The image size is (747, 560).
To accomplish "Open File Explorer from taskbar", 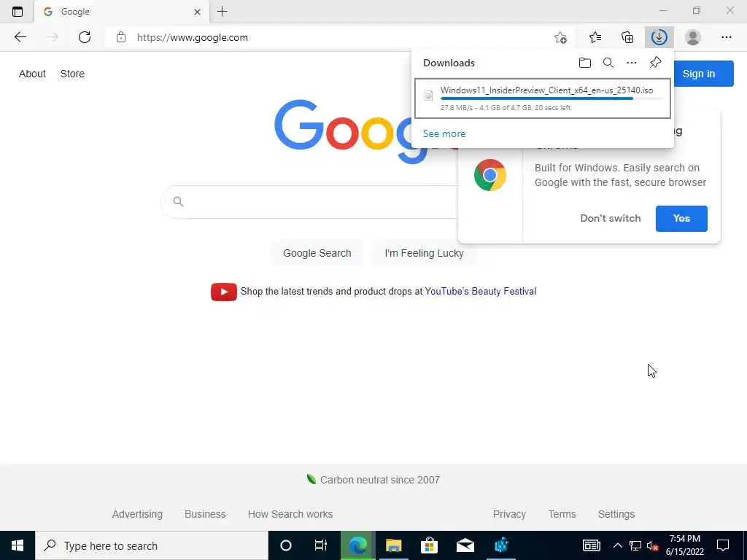I will (x=393, y=545).
